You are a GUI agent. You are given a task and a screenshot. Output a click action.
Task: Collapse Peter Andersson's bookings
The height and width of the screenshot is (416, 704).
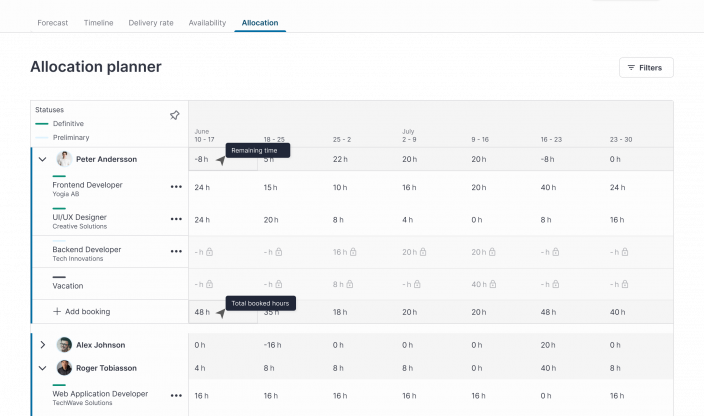[x=42, y=159]
